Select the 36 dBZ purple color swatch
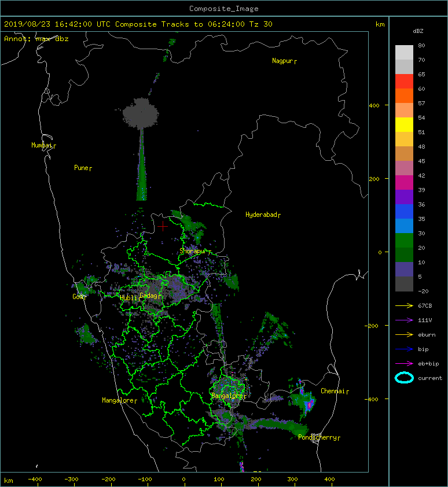The width and height of the screenshot is (448, 487). pos(404,197)
